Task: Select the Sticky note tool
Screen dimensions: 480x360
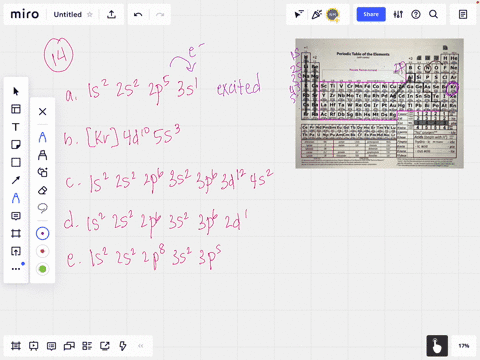Action: click(16, 145)
